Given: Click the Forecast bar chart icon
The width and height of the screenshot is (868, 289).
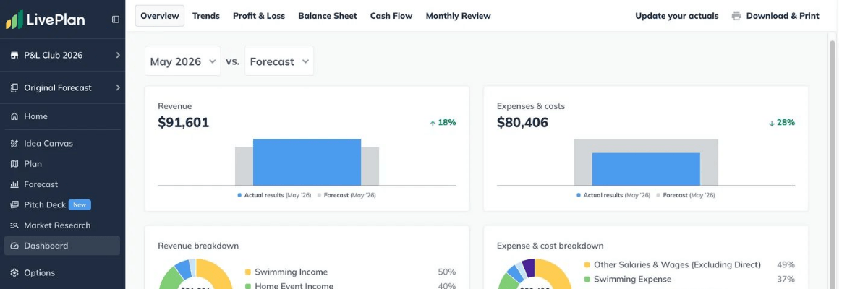Looking at the screenshot, I should [14, 184].
